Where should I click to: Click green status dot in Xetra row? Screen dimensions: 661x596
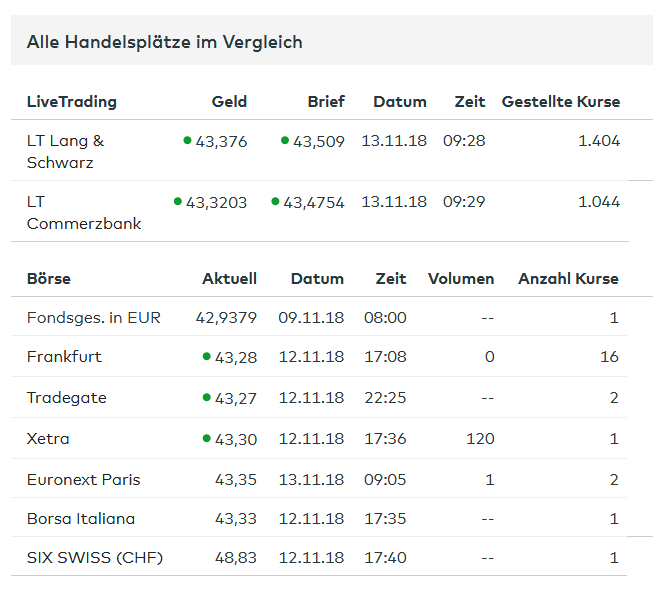pyautogui.click(x=206, y=438)
